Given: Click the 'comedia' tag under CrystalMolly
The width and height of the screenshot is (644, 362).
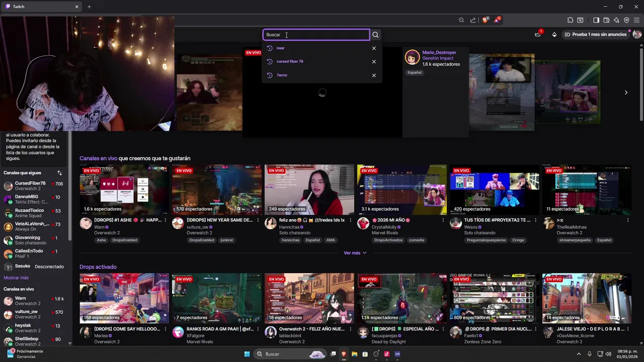Looking at the screenshot, I should [x=417, y=240].
